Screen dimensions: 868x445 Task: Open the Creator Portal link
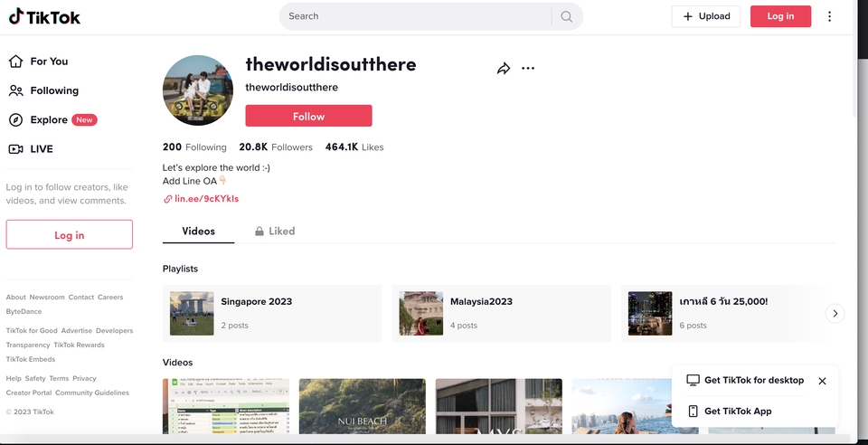29,393
